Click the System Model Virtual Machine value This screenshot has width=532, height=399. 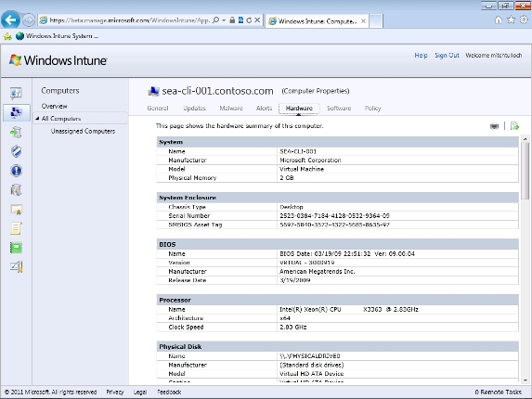pos(302,169)
